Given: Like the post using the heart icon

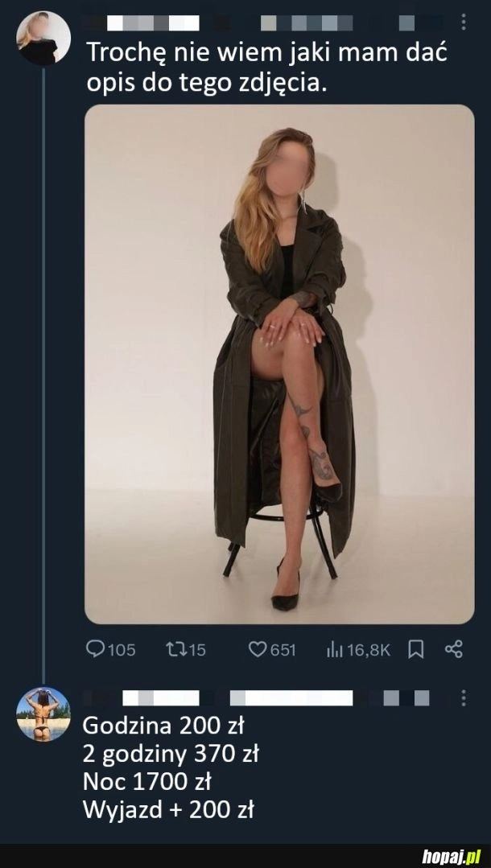Looking at the screenshot, I should [x=258, y=649].
